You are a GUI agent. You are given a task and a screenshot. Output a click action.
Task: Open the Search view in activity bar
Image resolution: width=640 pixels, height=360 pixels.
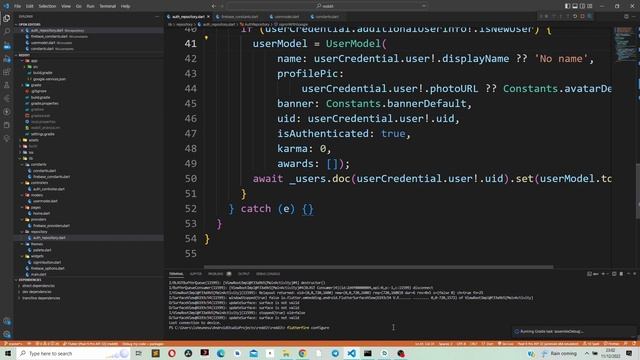click(x=7, y=31)
